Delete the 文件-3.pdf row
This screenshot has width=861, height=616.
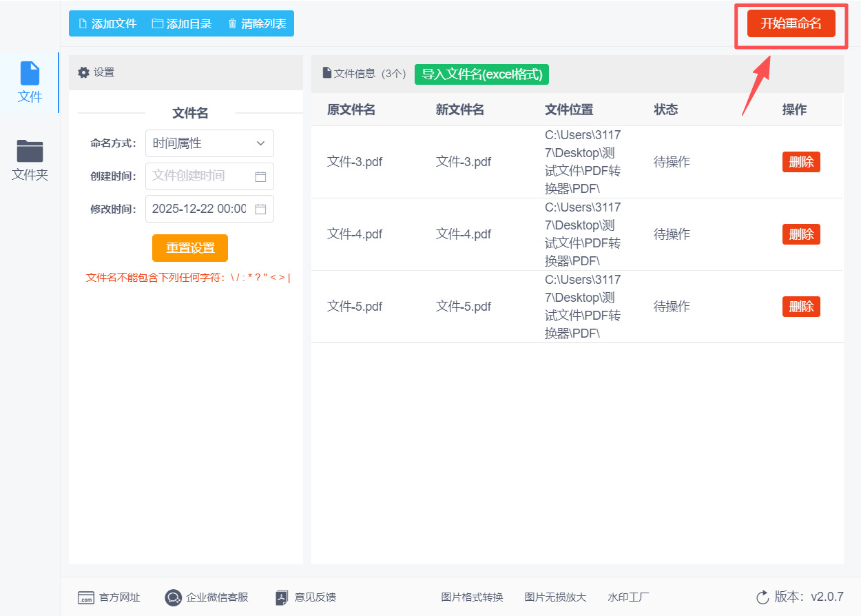[x=801, y=162]
